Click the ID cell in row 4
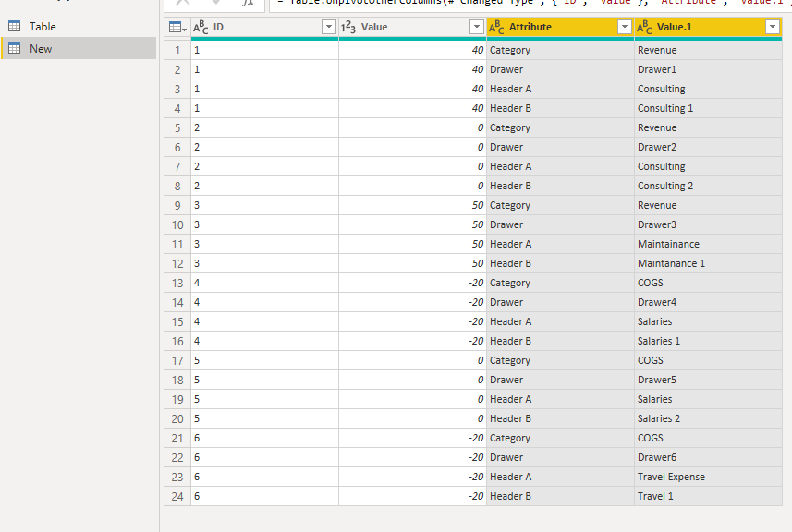This screenshot has height=532, width=792. click(x=264, y=108)
